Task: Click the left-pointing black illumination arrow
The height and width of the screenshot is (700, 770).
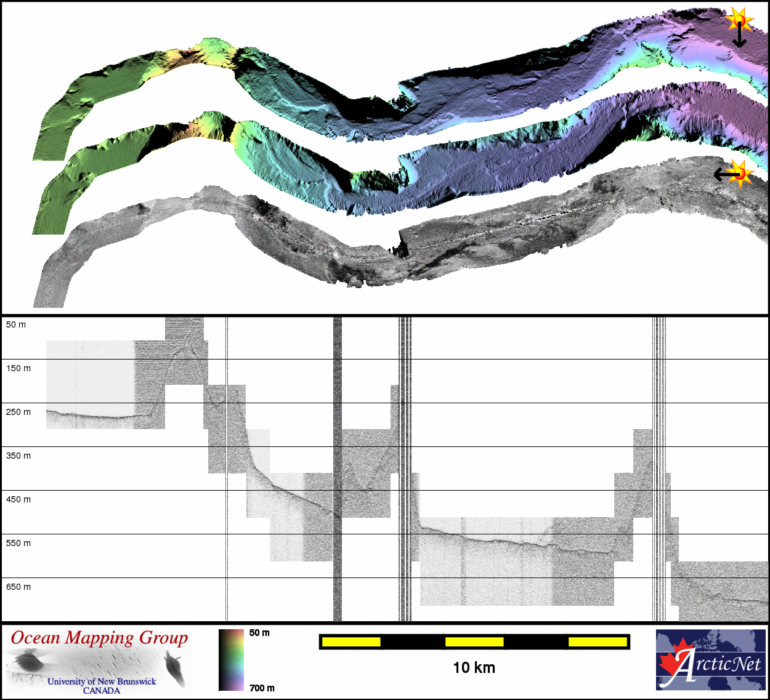Action: (725, 175)
